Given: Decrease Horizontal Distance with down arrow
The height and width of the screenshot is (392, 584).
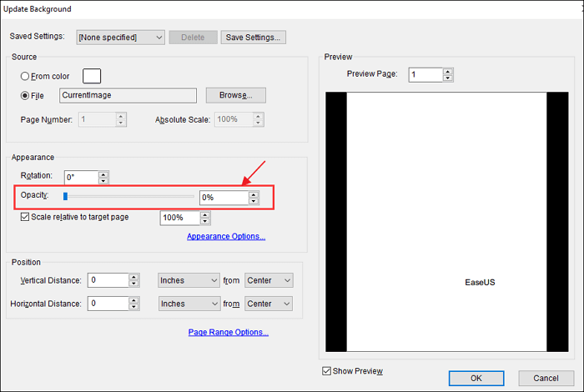Looking at the screenshot, I should [x=133, y=307].
